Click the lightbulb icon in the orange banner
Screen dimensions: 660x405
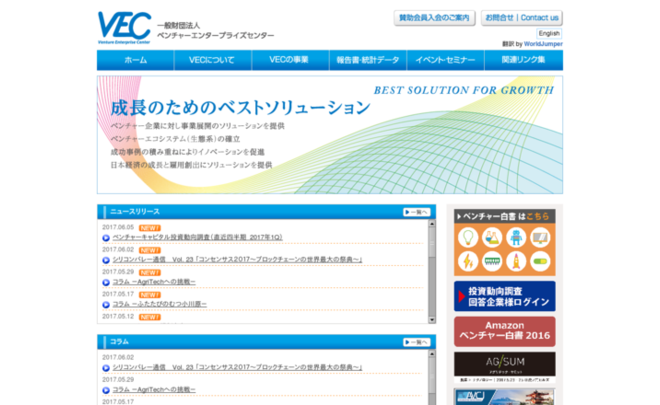coord(469,238)
